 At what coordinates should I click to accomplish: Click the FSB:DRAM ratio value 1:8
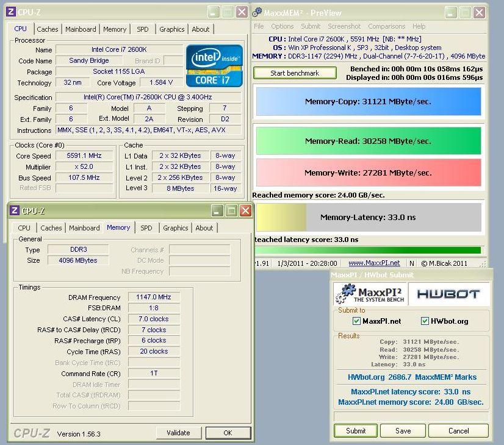[154, 308]
